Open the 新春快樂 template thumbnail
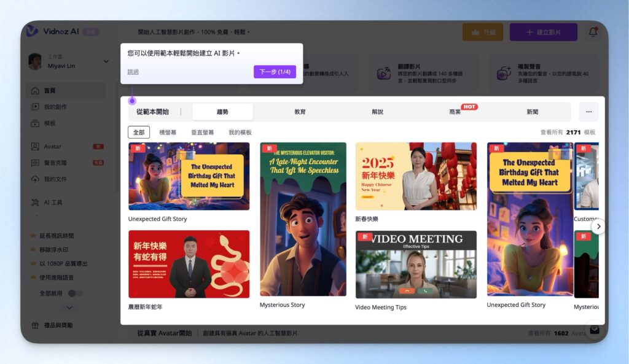The height and width of the screenshot is (364, 629). pos(416,176)
